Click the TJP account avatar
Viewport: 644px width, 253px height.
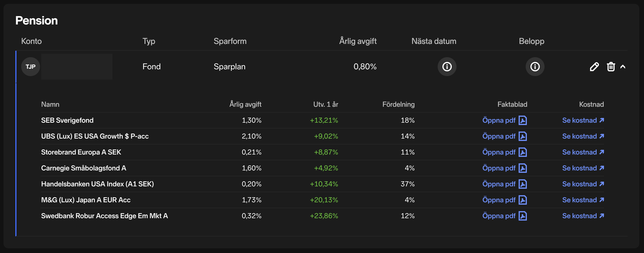pos(31,67)
